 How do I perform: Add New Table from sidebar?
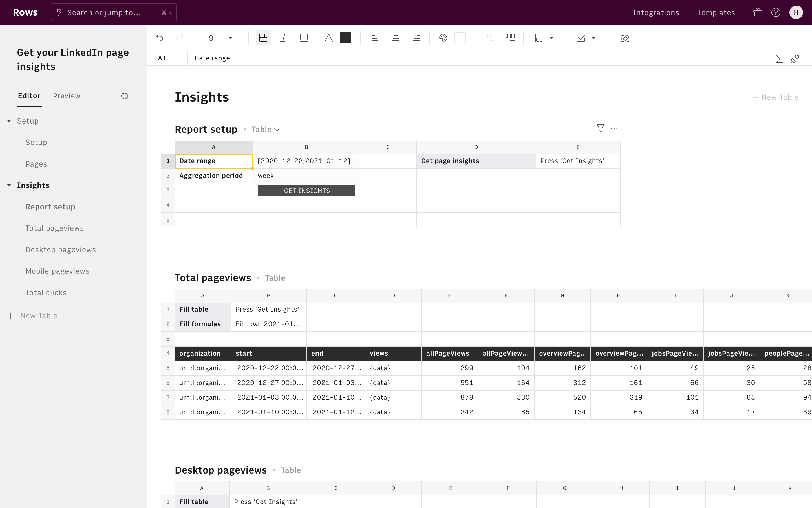click(32, 316)
